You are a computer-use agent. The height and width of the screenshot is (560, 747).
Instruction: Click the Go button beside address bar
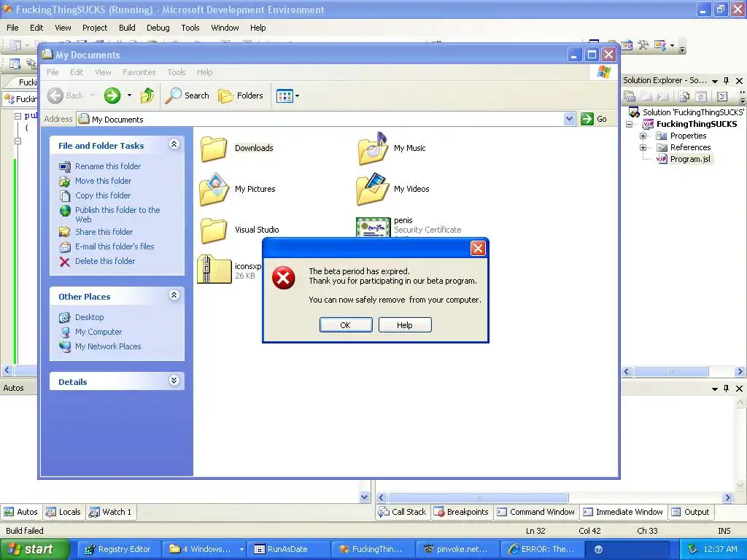(x=594, y=119)
